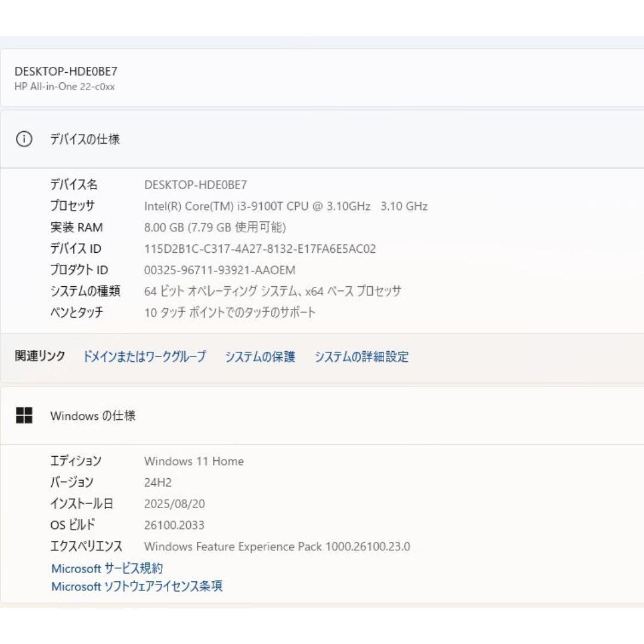Click the システムの種類 label
Viewport: 644px width, 644px height.
tap(85, 291)
